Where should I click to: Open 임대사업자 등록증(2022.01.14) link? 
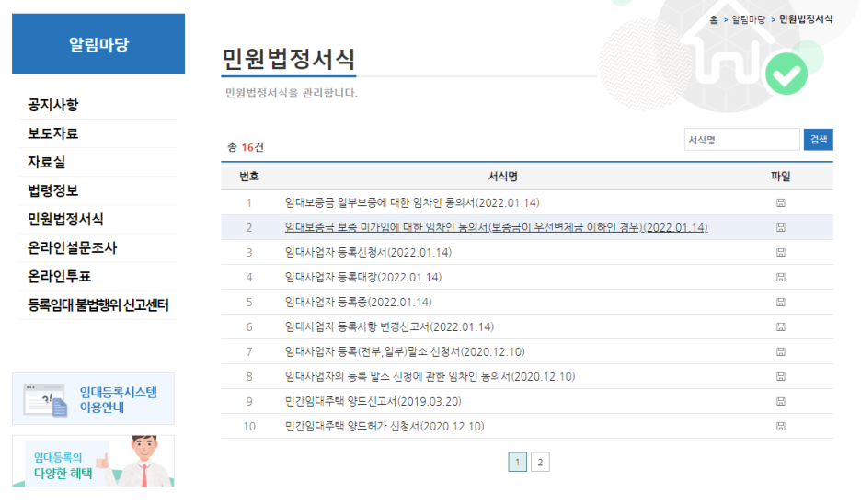pos(358,302)
